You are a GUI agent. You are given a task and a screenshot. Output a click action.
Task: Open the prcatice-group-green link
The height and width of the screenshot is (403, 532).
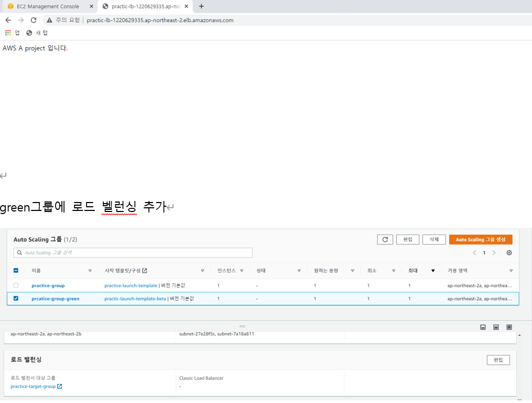(x=56, y=299)
